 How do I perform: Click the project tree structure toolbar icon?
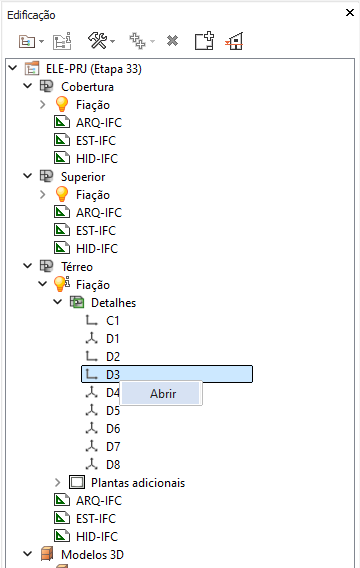(x=27, y=41)
